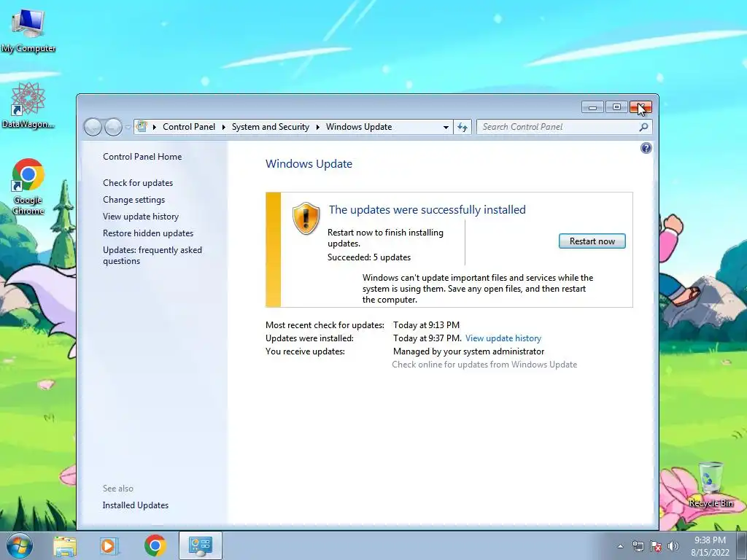Viewport: 747px width, 560px height.
Task: Open Updates: frequently asked questions
Action: tap(152, 255)
